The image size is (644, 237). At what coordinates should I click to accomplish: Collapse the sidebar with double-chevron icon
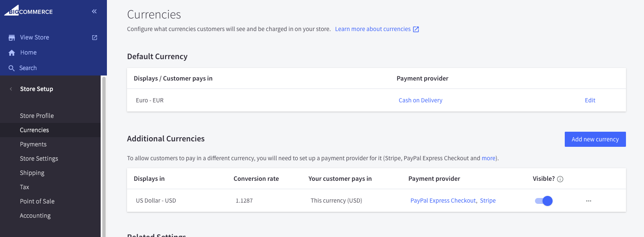pos(94,11)
